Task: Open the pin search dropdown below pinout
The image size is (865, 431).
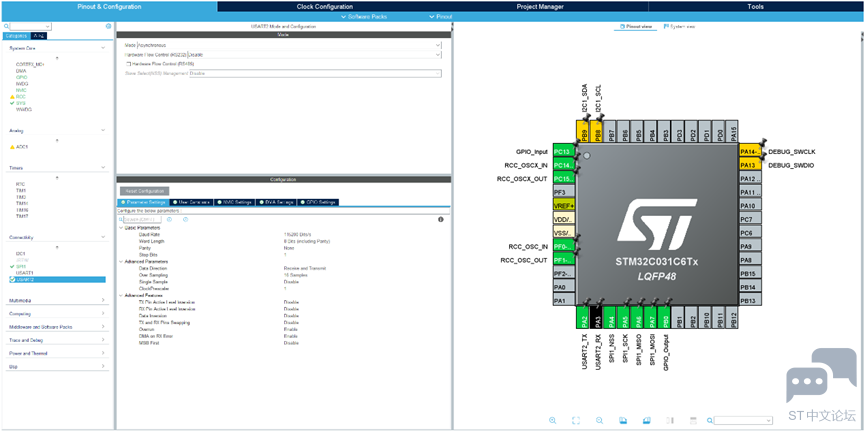Action: coord(743,421)
